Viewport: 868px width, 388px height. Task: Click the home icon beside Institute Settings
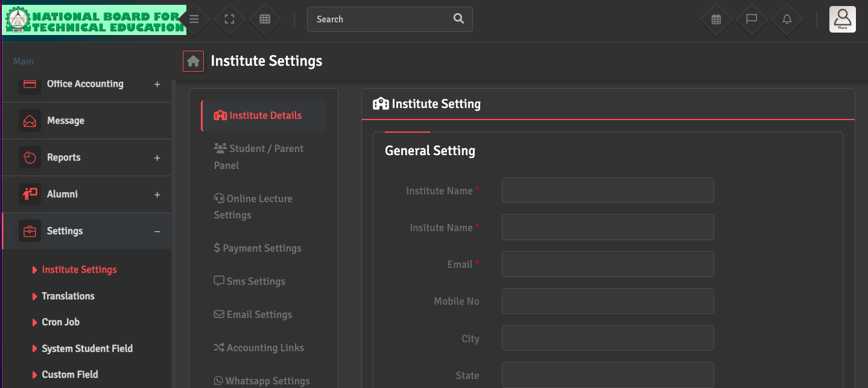[x=193, y=61]
